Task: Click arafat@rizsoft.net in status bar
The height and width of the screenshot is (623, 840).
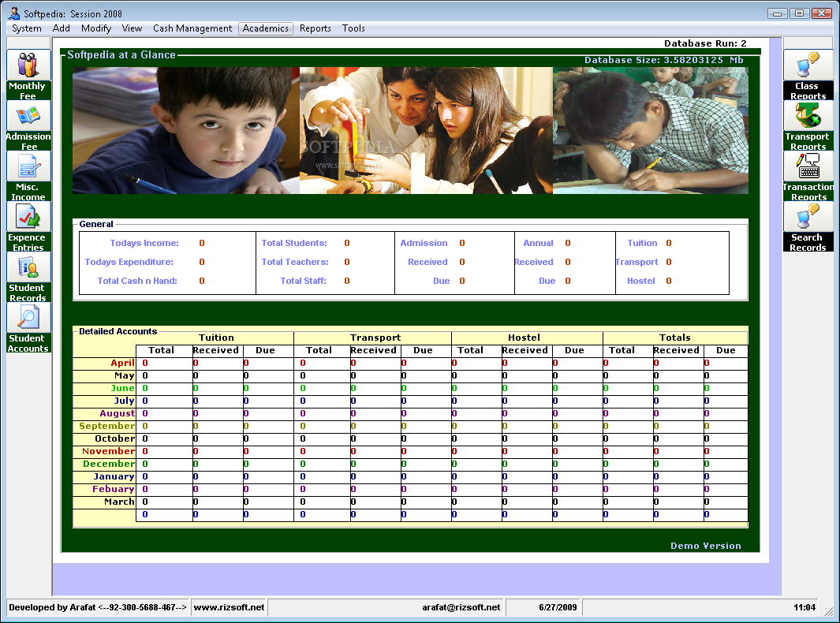Action: (461, 607)
